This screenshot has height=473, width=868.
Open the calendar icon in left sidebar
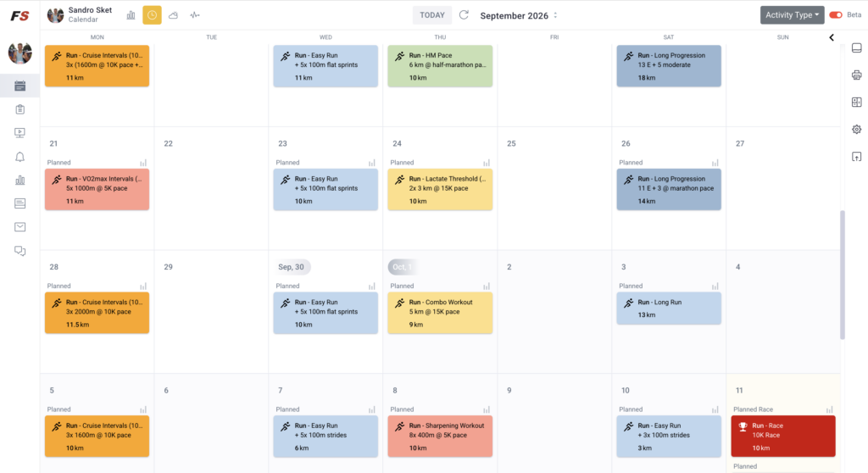[20, 86]
